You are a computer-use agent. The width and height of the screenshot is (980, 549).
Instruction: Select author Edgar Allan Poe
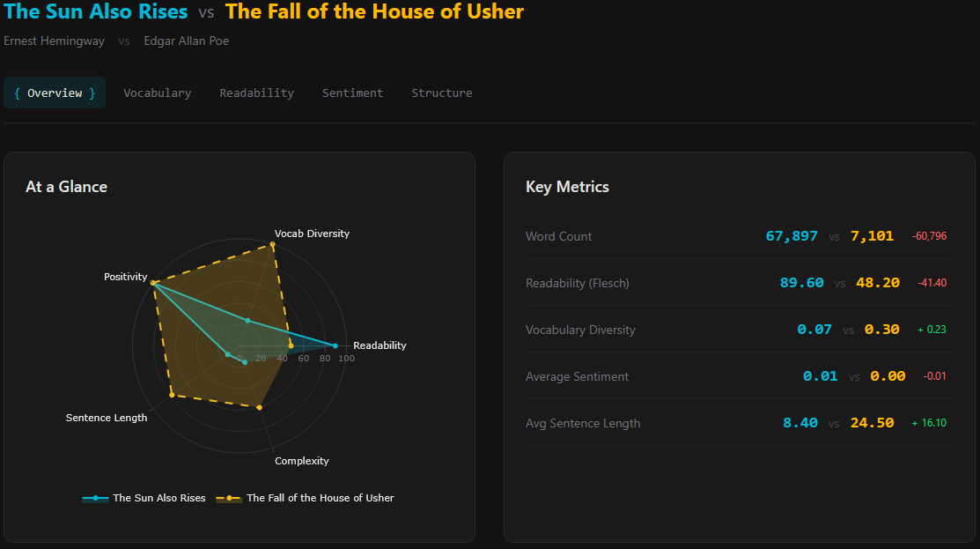[x=186, y=41]
